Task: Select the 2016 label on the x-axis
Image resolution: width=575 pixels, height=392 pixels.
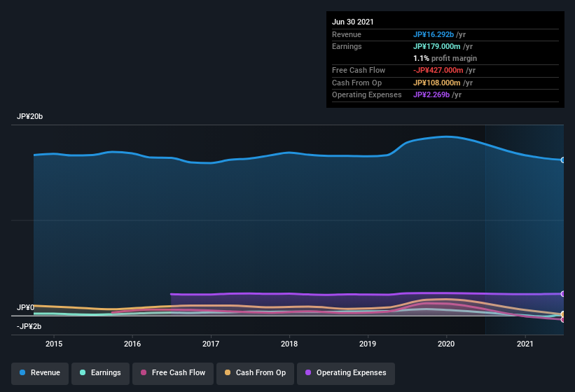Action: (132, 344)
